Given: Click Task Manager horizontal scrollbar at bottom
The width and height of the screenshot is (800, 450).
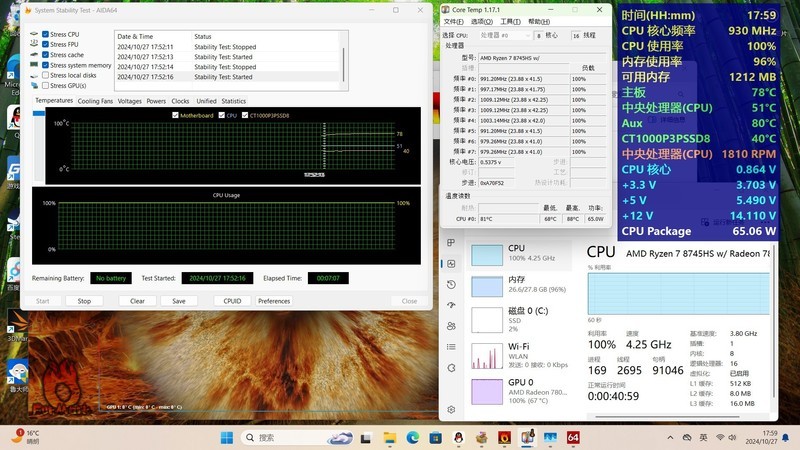Looking at the screenshot, I should (x=667, y=417).
